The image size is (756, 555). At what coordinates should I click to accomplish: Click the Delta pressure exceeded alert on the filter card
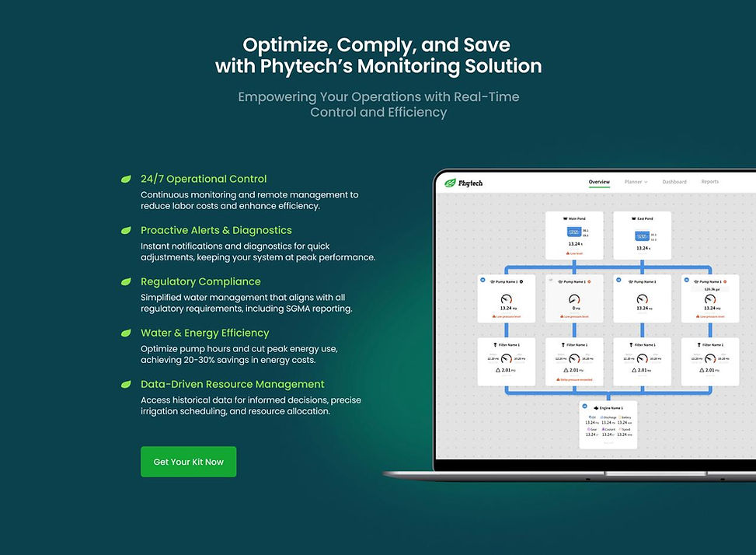pyautogui.click(x=574, y=379)
